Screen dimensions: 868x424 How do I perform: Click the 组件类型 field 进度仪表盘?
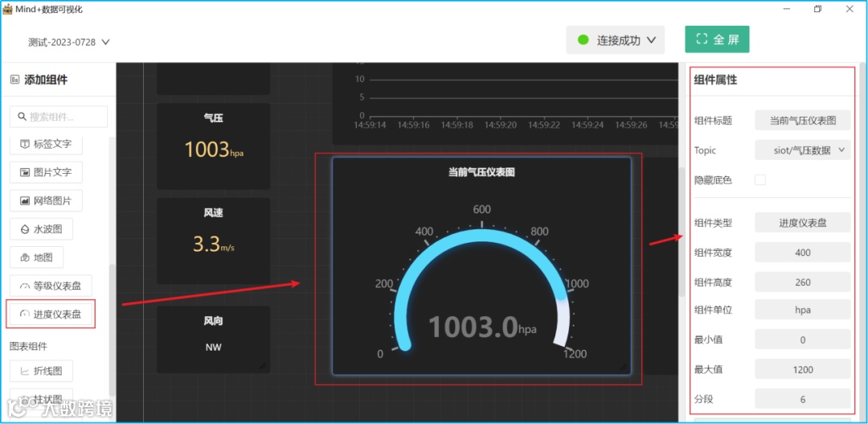(803, 223)
